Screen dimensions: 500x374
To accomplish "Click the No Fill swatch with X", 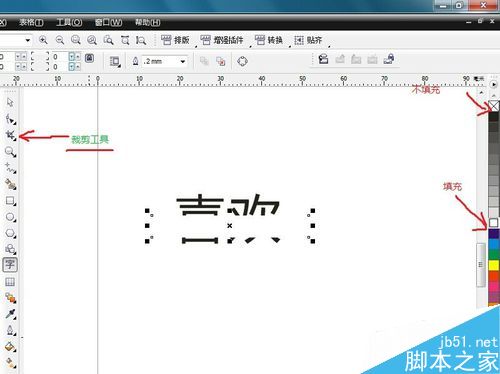I will (494, 106).
